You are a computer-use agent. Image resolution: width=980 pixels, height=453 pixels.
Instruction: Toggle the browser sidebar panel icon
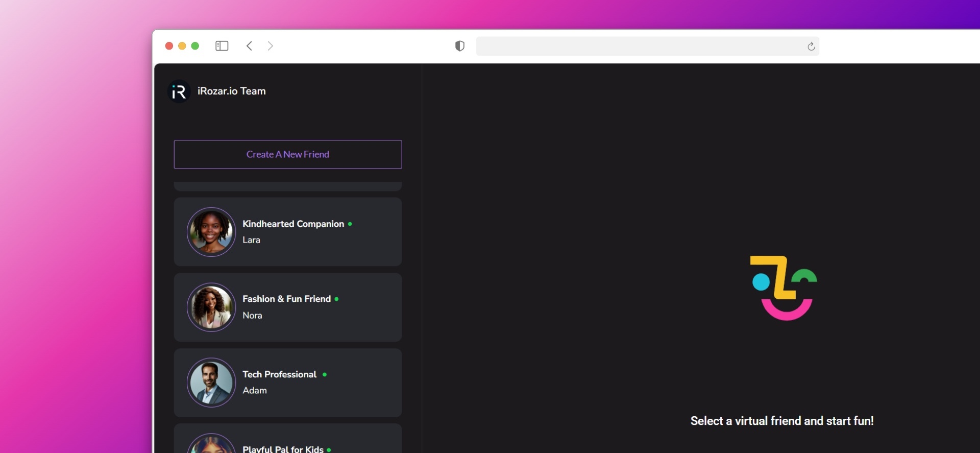(222, 46)
